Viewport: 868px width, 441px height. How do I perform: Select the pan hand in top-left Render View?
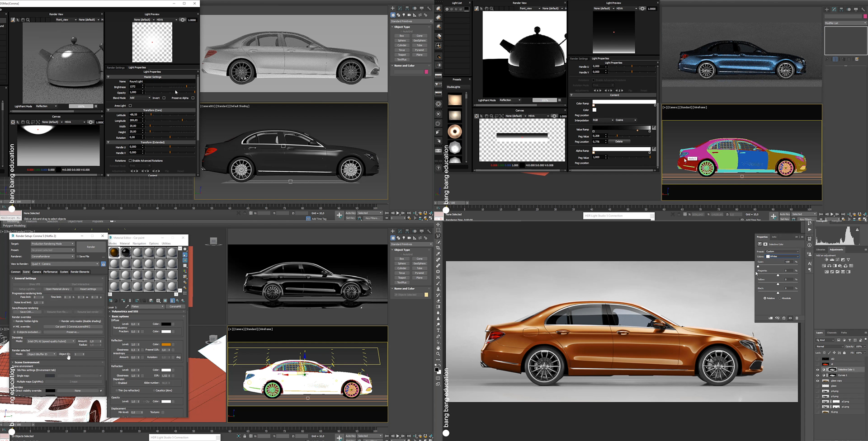[x=23, y=20]
